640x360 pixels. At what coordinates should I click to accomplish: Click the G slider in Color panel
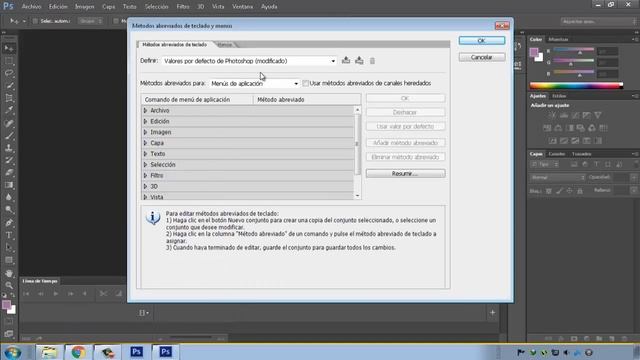(573, 62)
